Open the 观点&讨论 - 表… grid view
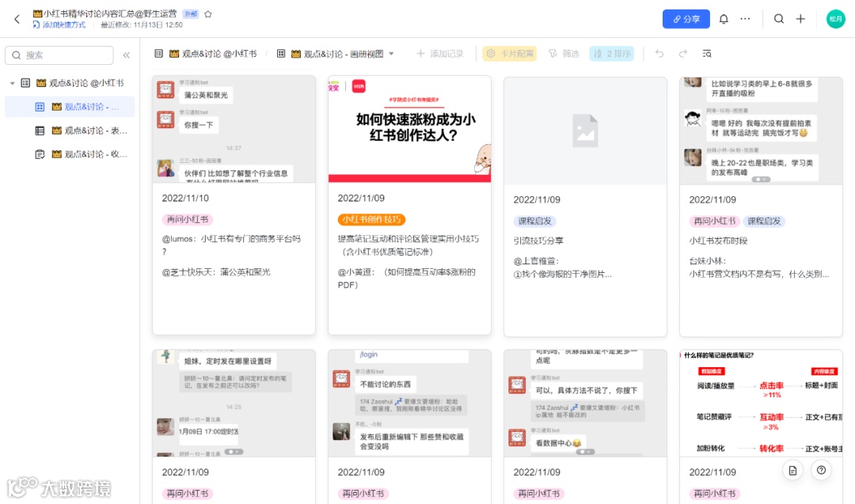Screen dimensions: 855x504 [81, 131]
